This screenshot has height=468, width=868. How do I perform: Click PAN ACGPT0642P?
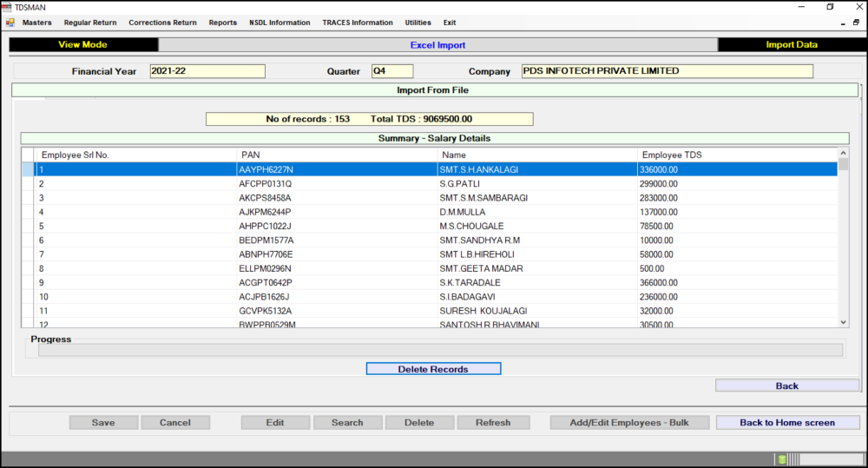click(x=266, y=282)
